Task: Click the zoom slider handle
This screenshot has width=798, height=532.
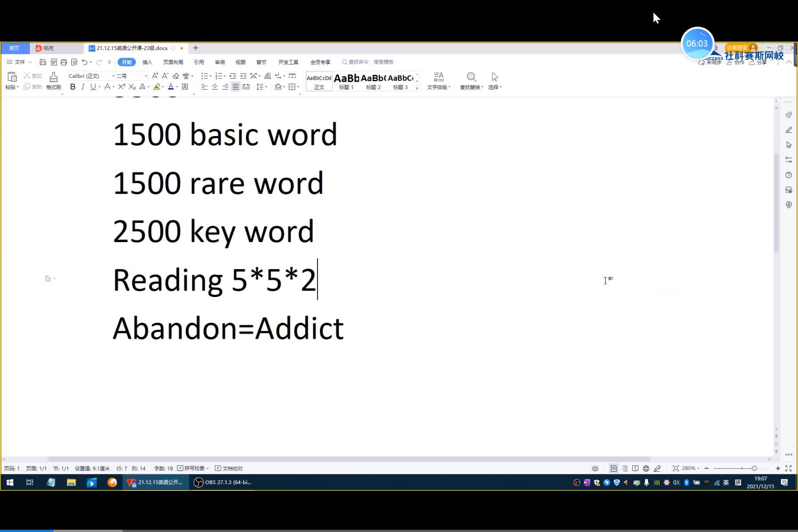Action: 754,468
